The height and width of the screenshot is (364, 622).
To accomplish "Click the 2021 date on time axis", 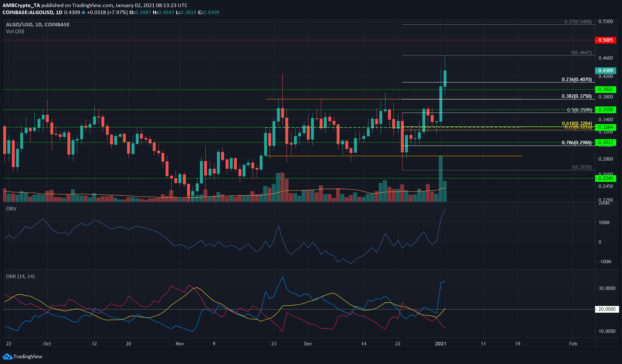I will 440,343.
